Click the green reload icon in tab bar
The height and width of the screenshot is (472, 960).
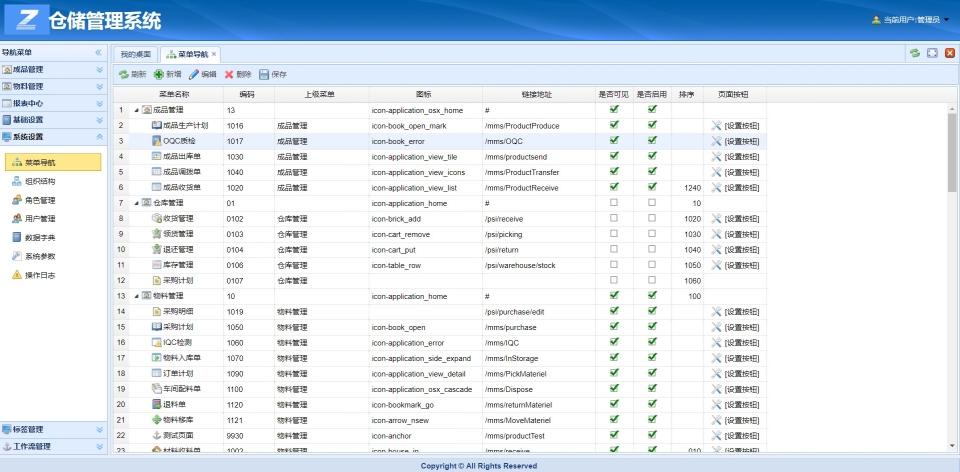tap(915, 53)
